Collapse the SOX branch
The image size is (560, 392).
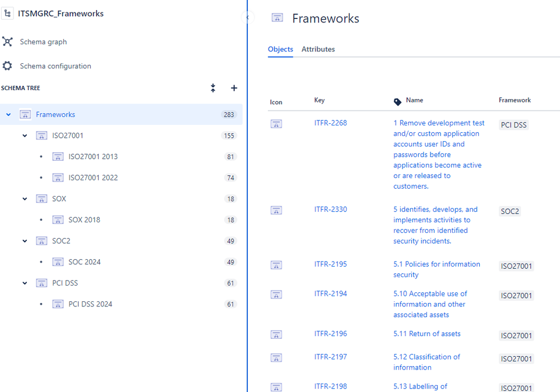pyautogui.click(x=25, y=198)
